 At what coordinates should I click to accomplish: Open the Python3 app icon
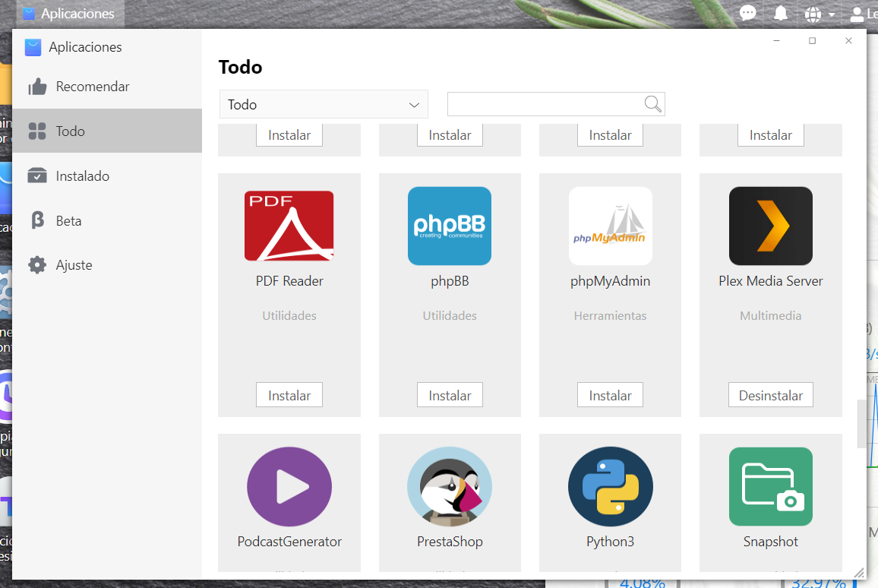[611, 486]
